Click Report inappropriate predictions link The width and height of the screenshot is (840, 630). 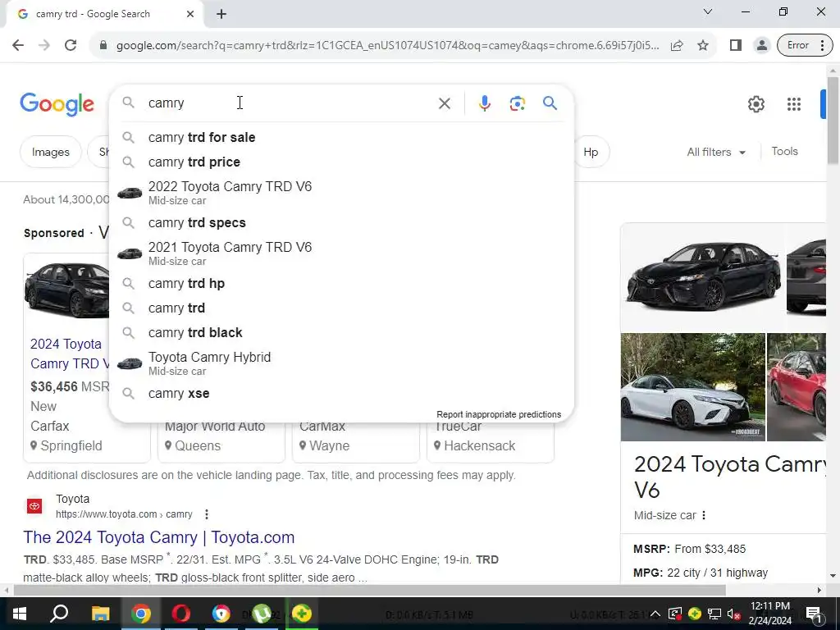tap(499, 414)
